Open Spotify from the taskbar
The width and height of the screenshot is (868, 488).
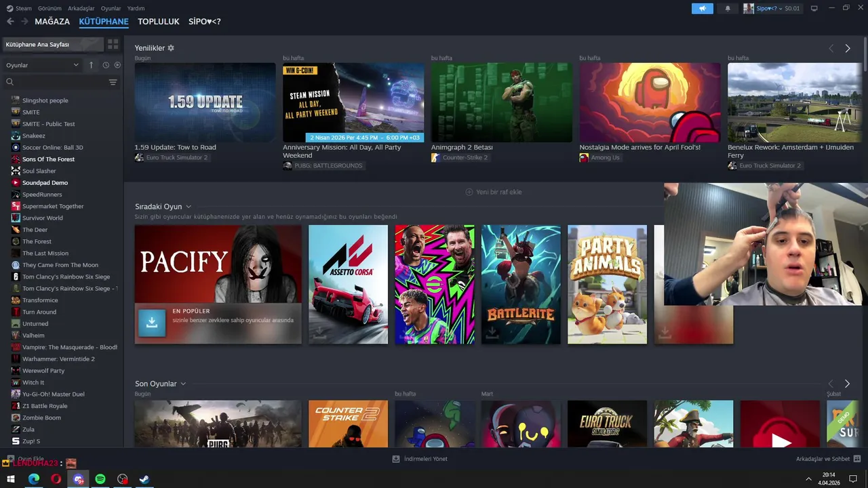click(100, 479)
